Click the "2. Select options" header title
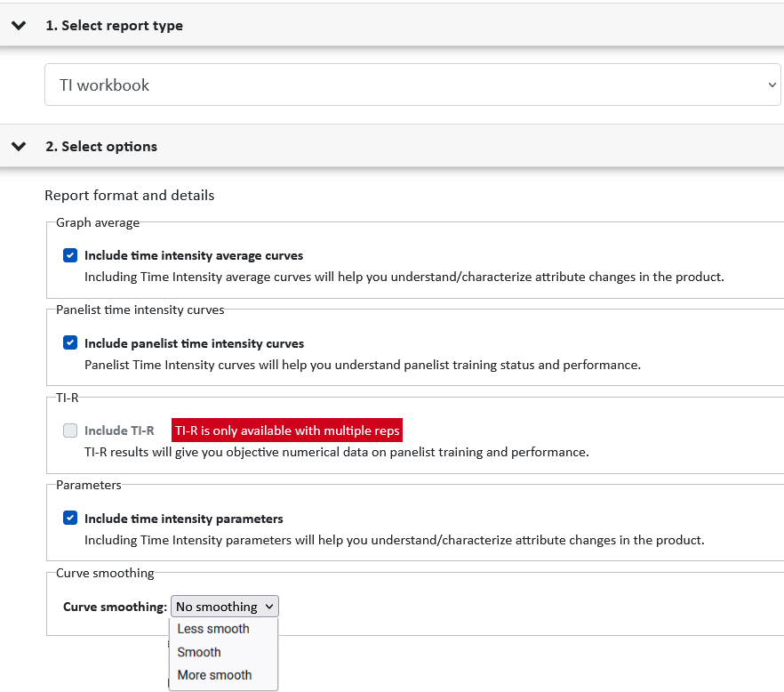The image size is (784, 692). pos(101,147)
